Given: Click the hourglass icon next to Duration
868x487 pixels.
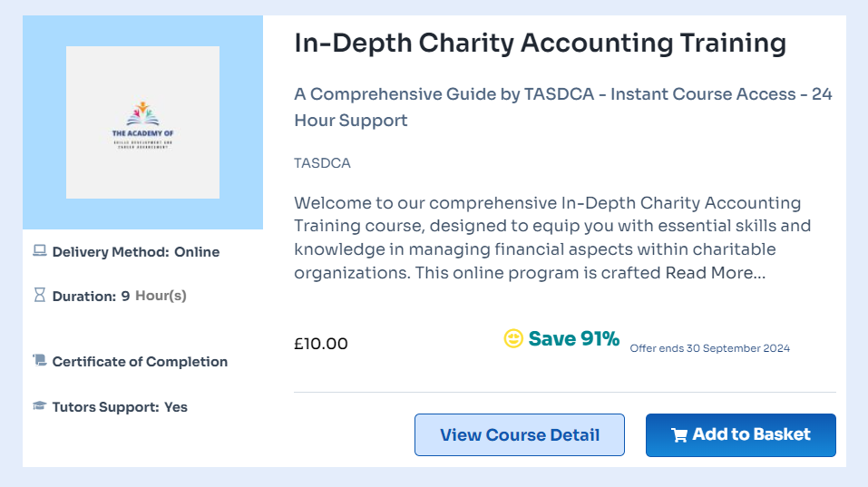Looking at the screenshot, I should point(39,295).
